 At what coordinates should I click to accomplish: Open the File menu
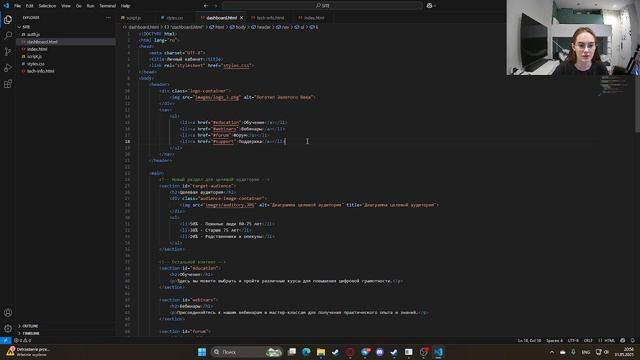(x=18, y=6)
